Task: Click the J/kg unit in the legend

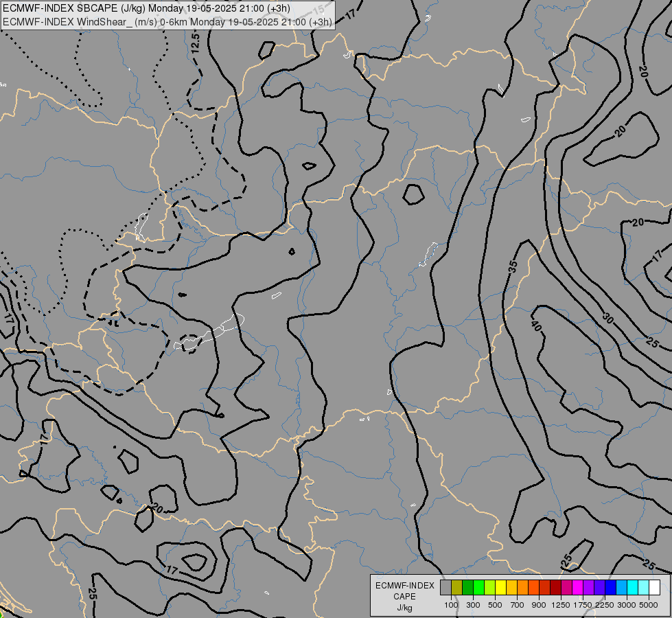Action: point(404,608)
